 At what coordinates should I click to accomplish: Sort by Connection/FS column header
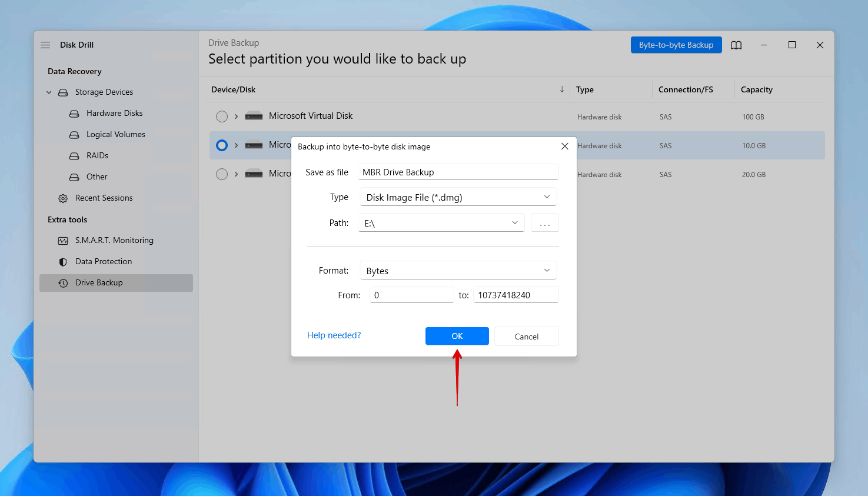(x=686, y=89)
